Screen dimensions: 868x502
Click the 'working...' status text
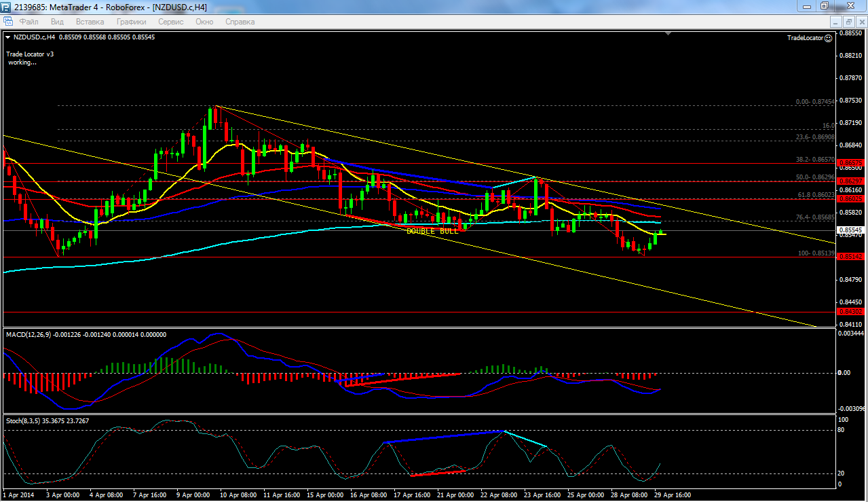[x=22, y=62]
